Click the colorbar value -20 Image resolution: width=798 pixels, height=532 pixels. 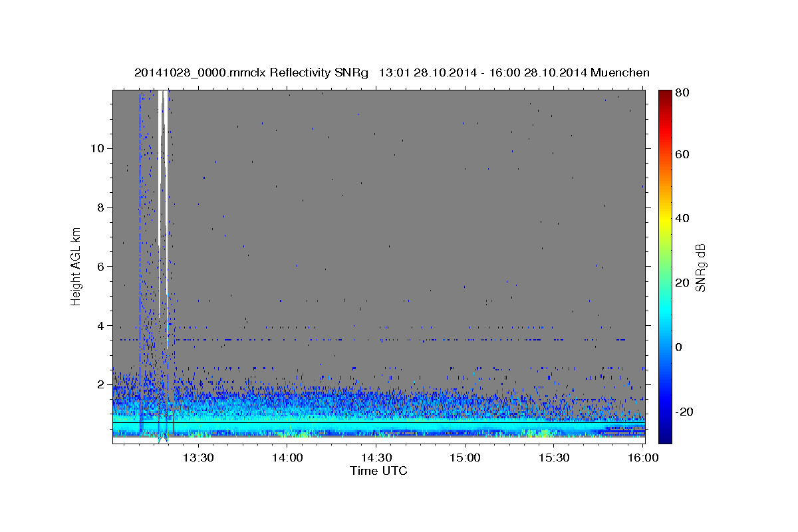click(x=684, y=412)
